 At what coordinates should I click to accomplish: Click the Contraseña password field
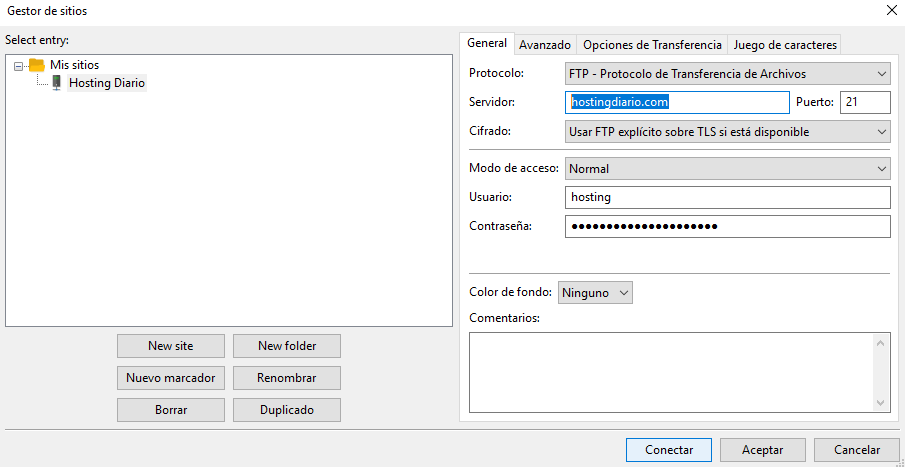727,226
